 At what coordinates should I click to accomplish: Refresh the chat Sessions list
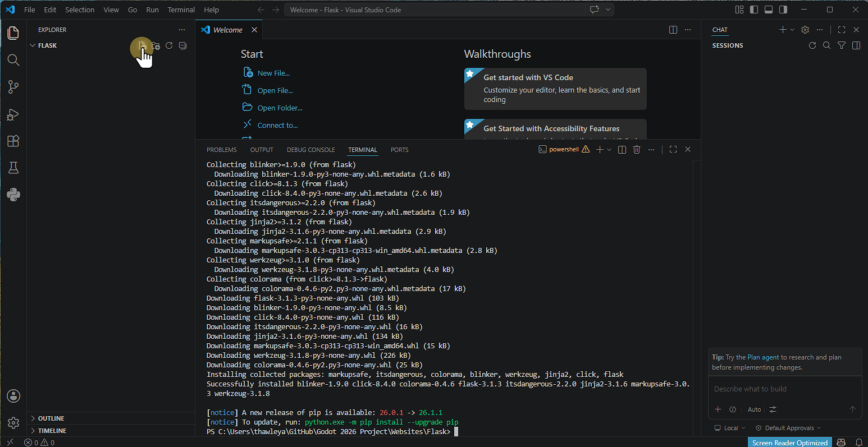[x=812, y=45]
